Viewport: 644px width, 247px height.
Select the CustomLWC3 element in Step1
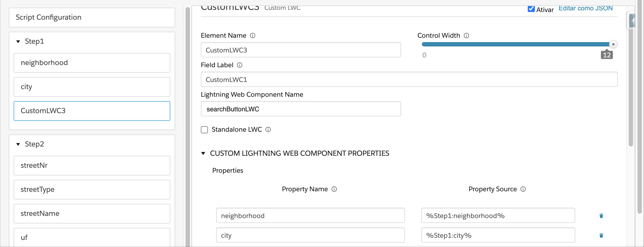click(x=92, y=111)
